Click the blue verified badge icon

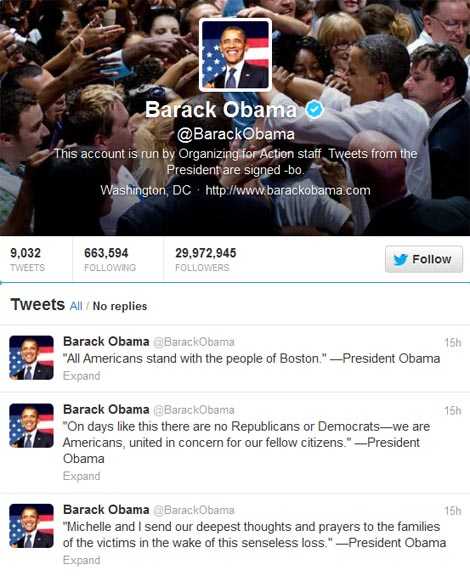point(315,109)
